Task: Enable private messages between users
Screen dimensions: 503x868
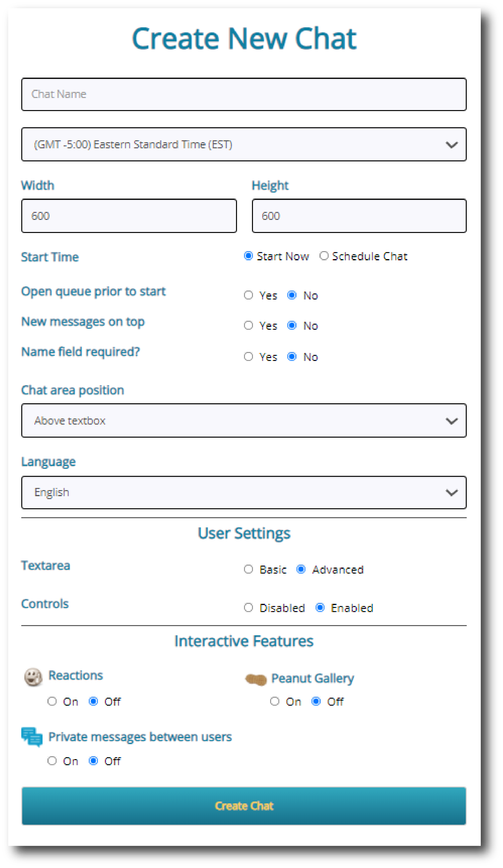Action: 52,761
